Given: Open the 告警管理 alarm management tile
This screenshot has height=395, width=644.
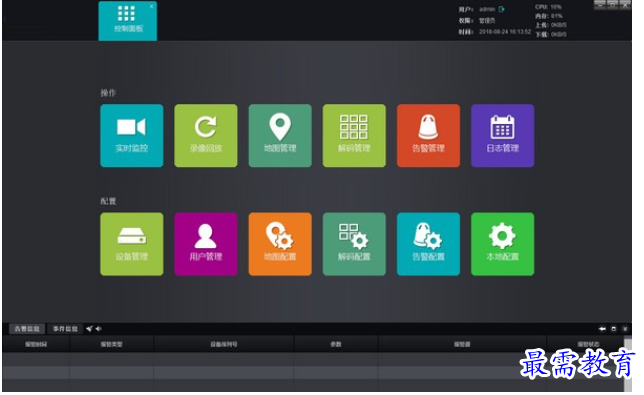Looking at the screenshot, I should (x=428, y=135).
